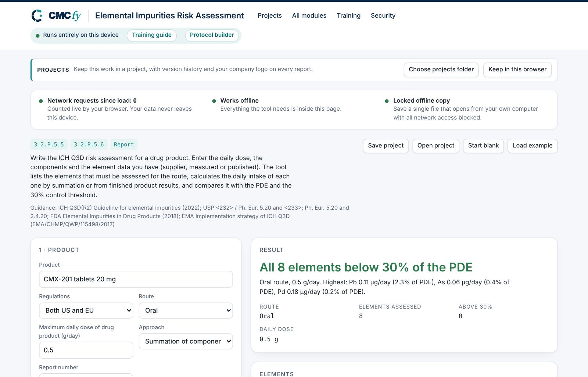
Task: Click the Route value 'Oral' in Result
Action: click(267, 316)
